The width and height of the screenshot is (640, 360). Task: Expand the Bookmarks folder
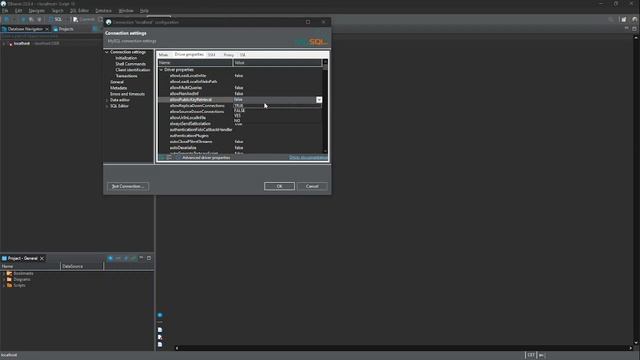point(4,273)
